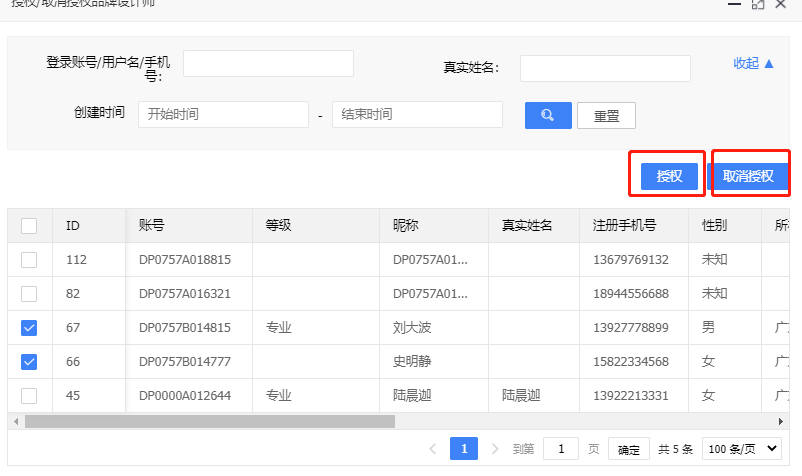
Task: Select the checkbox for ID 45
Action: click(29, 395)
